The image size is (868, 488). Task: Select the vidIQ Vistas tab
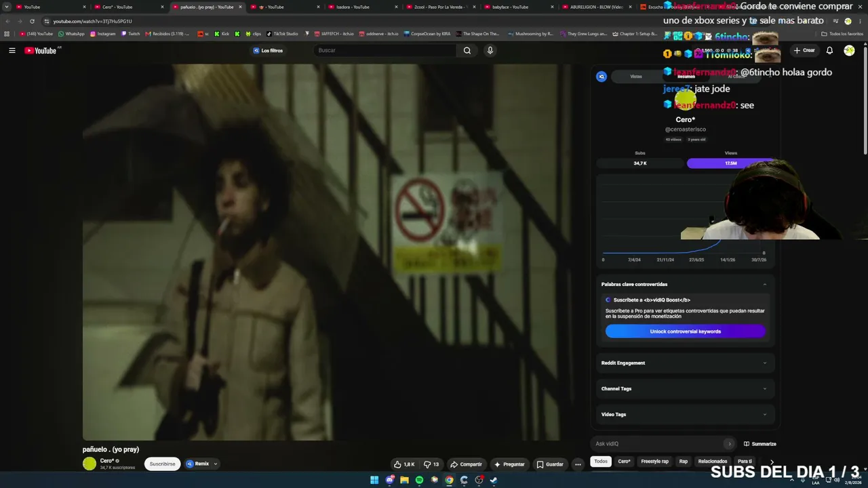(636, 77)
